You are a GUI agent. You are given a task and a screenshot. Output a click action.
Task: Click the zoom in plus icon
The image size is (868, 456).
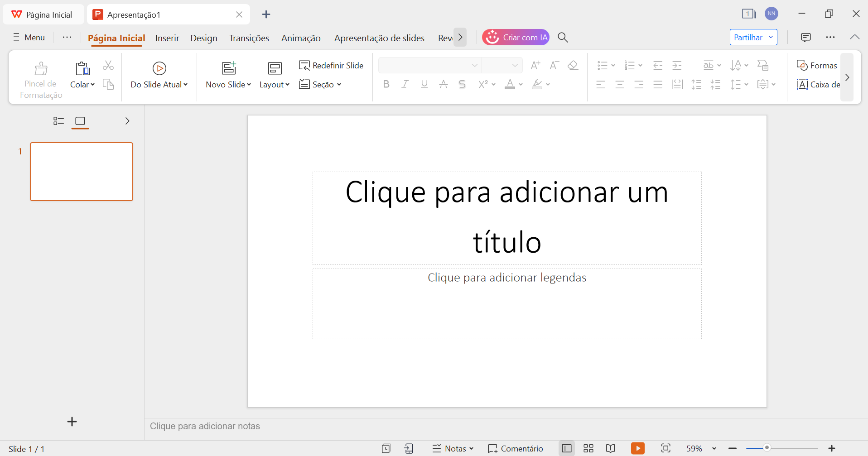click(832, 448)
